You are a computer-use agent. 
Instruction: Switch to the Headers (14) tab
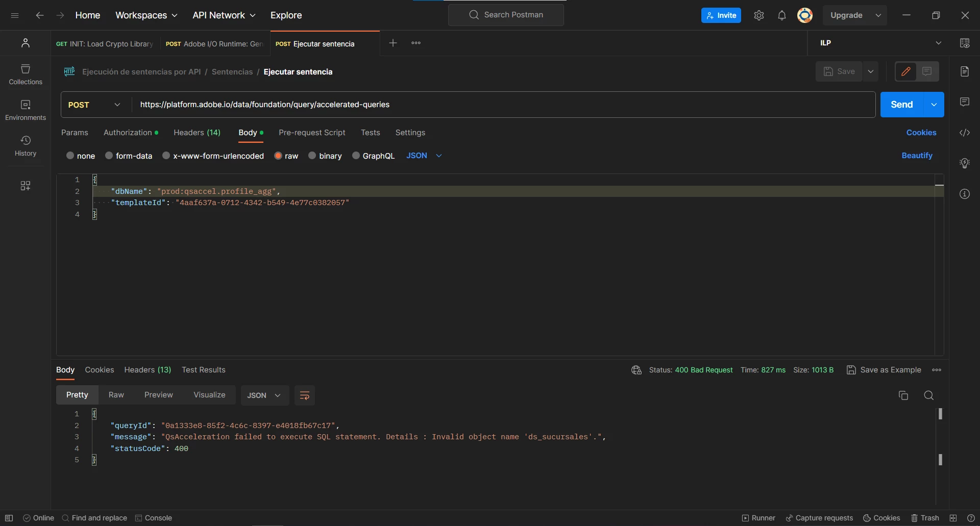pos(197,133)
